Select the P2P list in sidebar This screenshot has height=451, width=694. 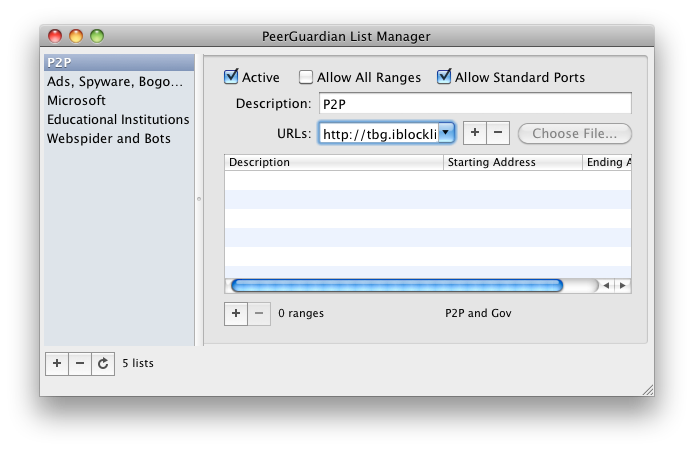[x=119, y=62]
